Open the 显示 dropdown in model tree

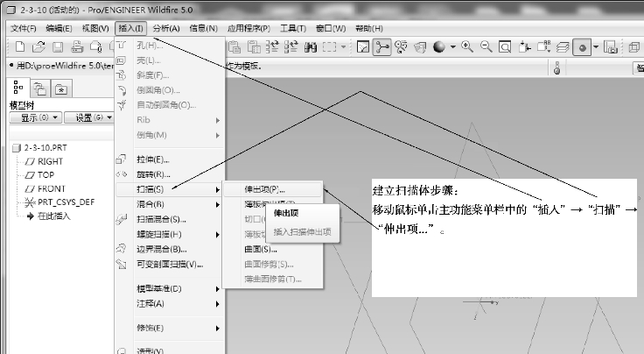pyautogui.click(x=36, y=117)
